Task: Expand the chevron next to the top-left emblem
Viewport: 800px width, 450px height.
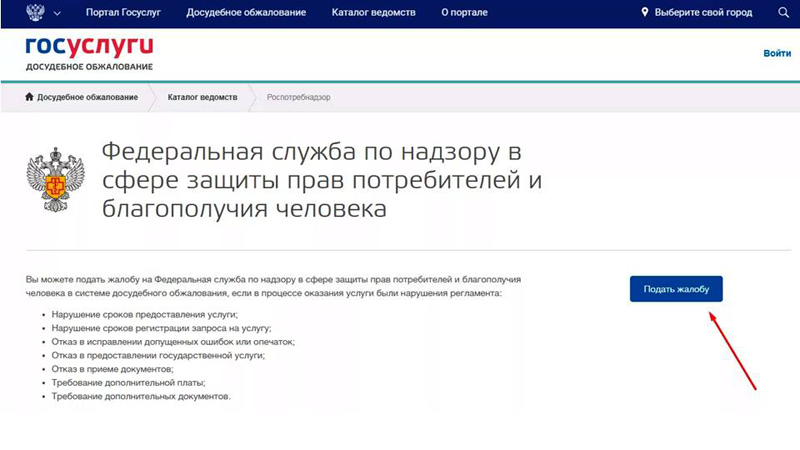Action: [x=54, y=14]
